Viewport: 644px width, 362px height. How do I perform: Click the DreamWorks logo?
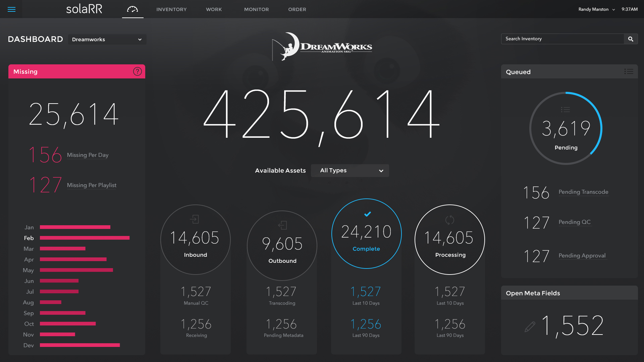322,47
